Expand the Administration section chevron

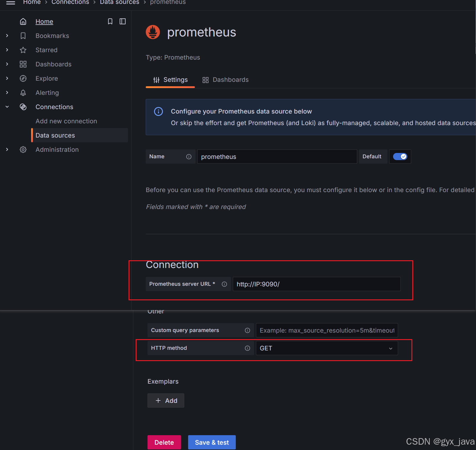click(x=7, y=150)
